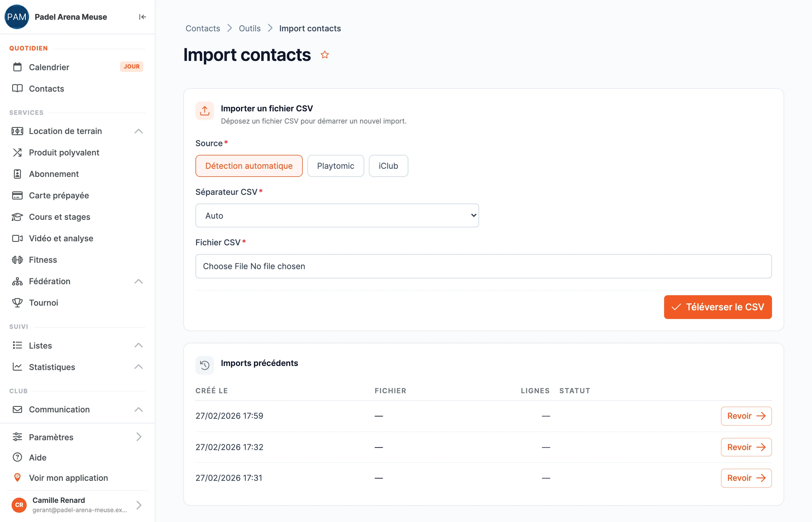Open Statistiques in the sidebar
The image size is (812, 522).
pyautogui.click(x=52, y=367)
